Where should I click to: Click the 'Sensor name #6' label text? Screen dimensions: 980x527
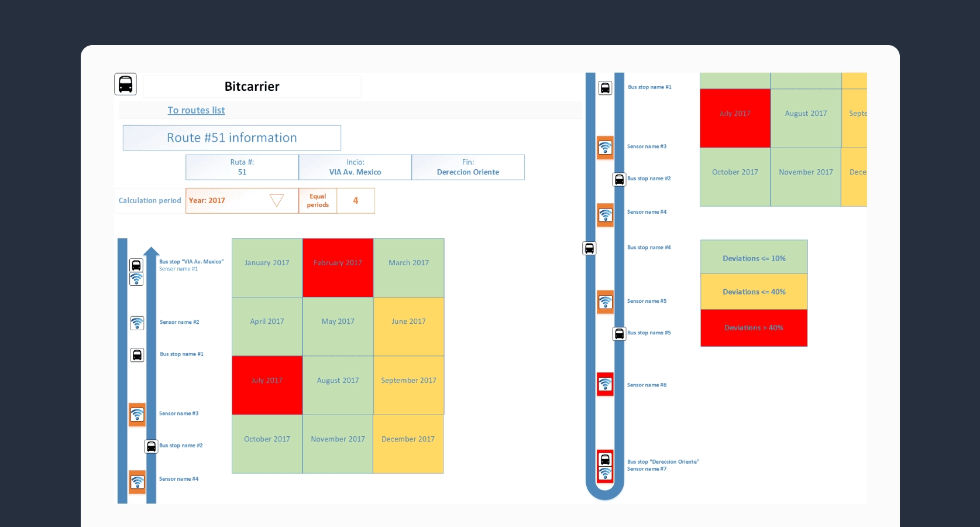(647, 385)
